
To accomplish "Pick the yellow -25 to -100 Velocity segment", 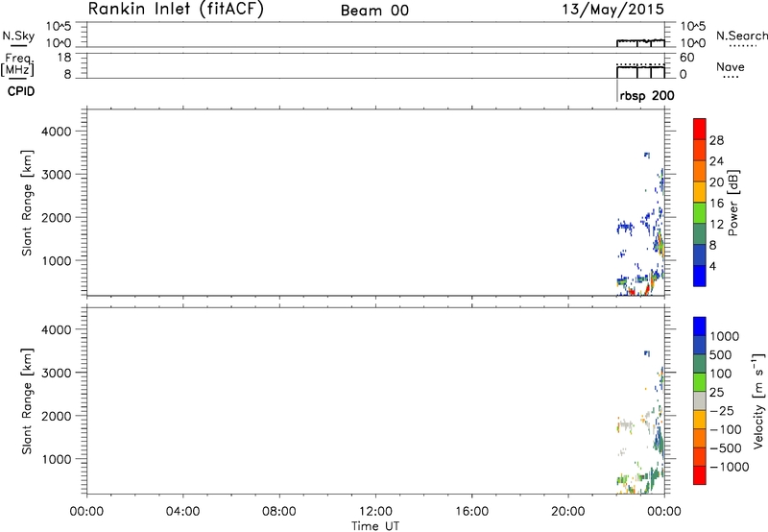I will (x=700, y=420).
